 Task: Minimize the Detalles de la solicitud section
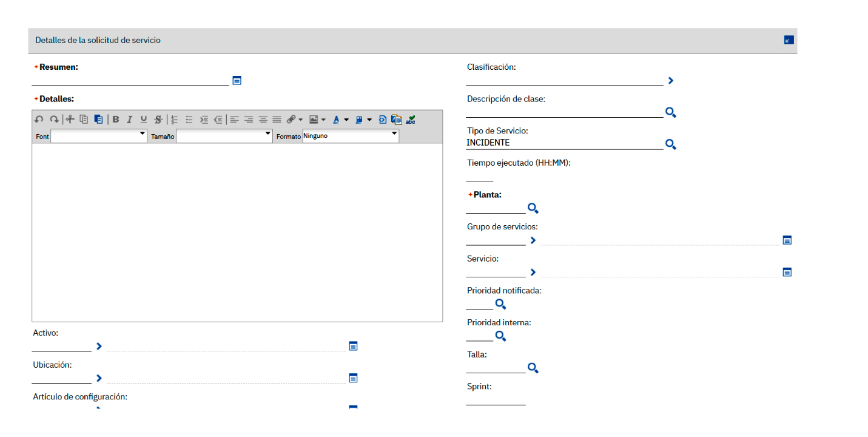pos(789,40)
